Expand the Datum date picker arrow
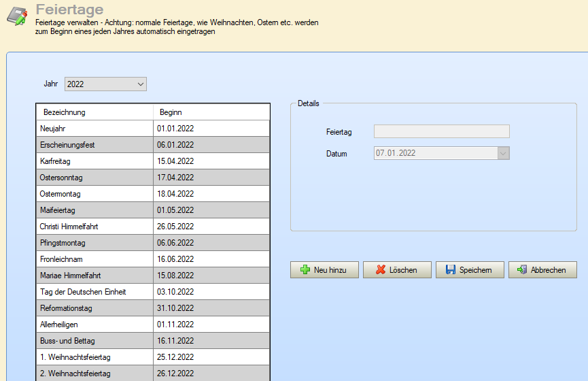Viewport: 588px width, 381px height. coord(503,153)
